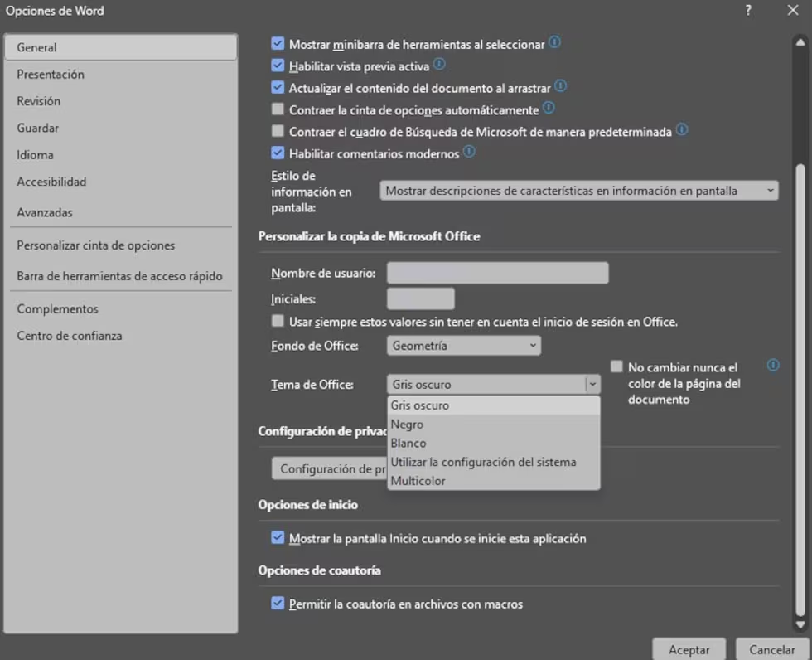The width and height of the screenshot is (812, 660).
Task: Open the Avanzadas category
Action: 45,212
